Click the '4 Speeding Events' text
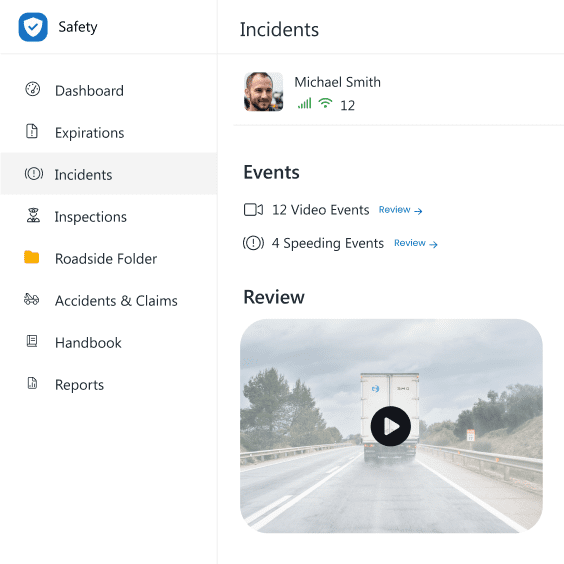 pos(328,243)
